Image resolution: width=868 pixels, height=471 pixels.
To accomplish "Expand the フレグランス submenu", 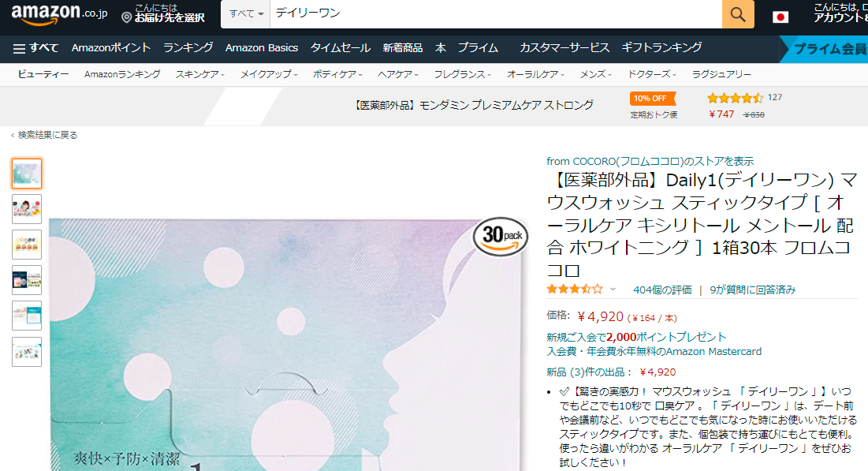I will 462,74.
